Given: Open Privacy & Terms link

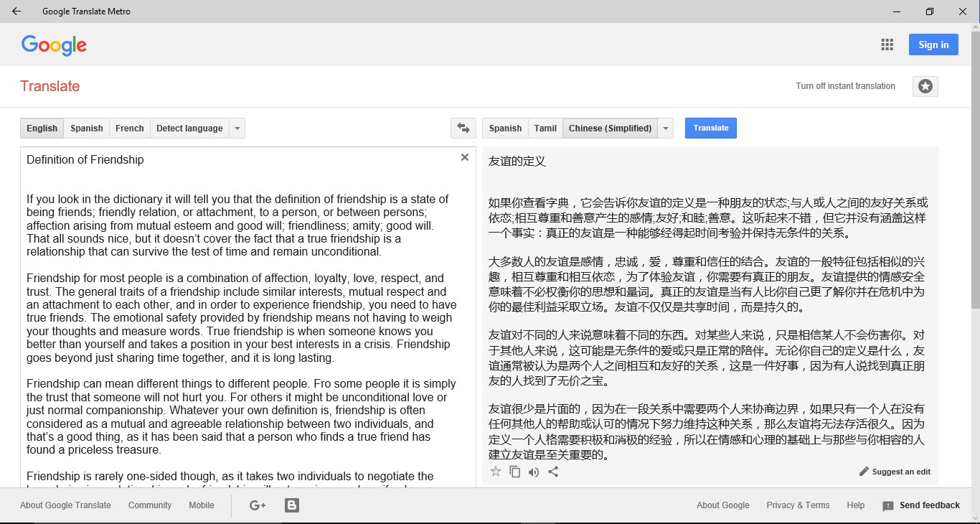Looking at the screenshot, I should click(798, 505).
